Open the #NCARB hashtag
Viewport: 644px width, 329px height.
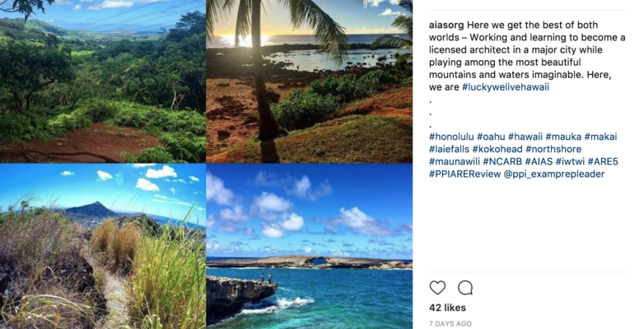coord(502,162)
